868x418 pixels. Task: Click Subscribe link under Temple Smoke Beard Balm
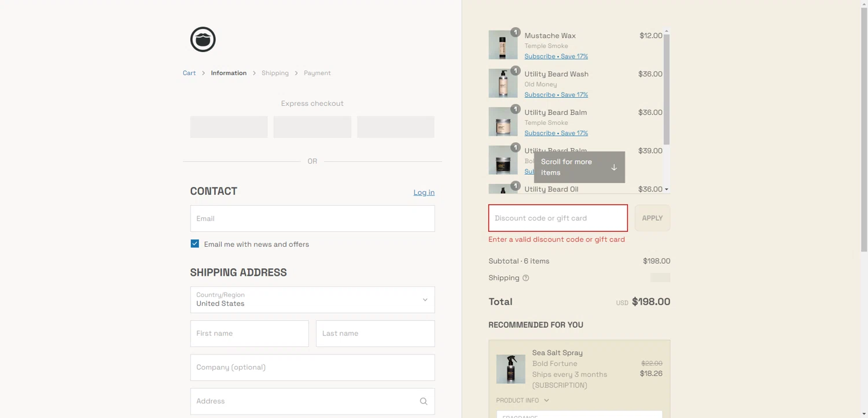(x=556, y=133)
